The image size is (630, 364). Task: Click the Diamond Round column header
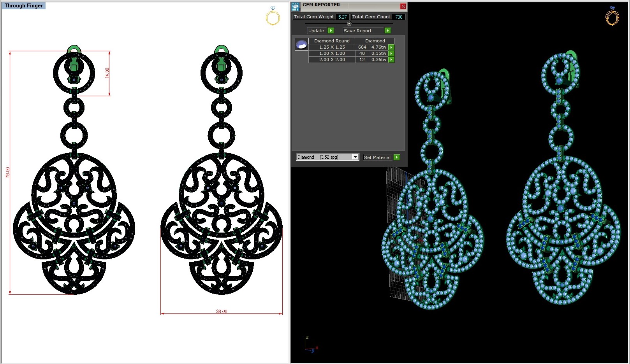332,41
